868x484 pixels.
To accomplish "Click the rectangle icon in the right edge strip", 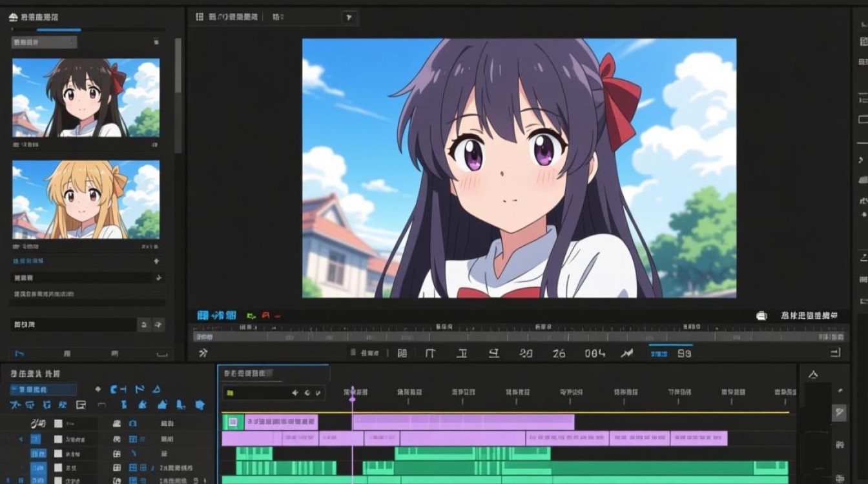I will [863, 119].
